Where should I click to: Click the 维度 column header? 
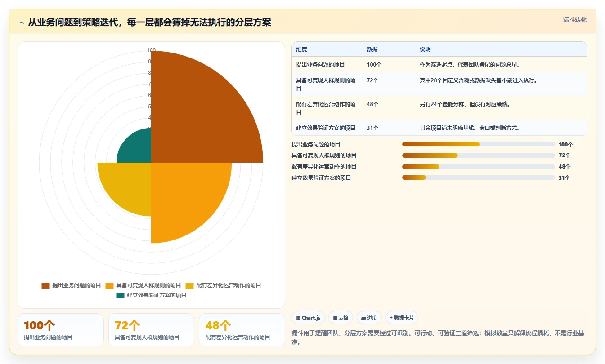(x=301, y=49)
